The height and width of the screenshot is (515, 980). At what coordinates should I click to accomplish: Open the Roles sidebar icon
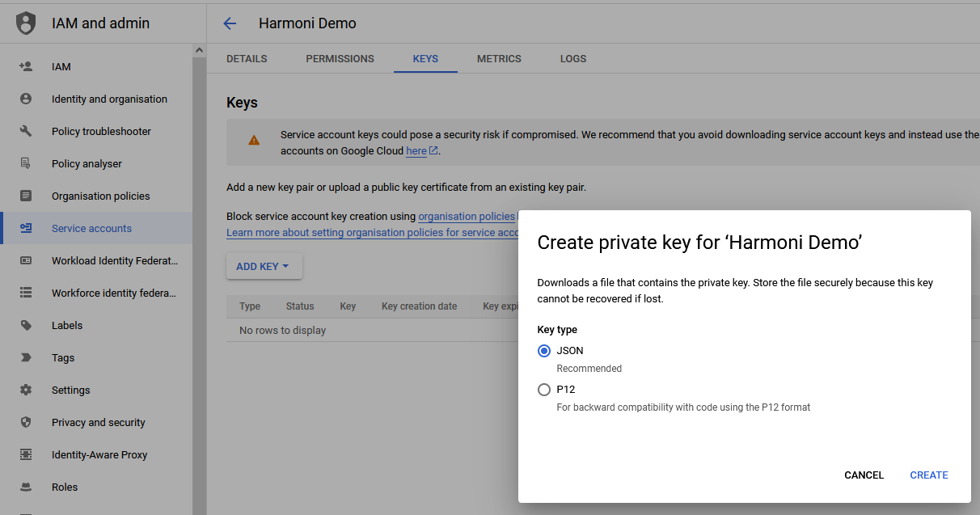pyautogui.click(x=25, y=487)
